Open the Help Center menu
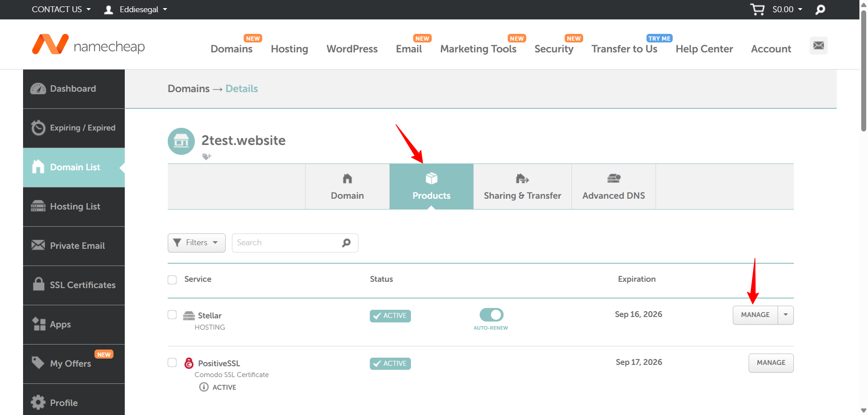This screenshot has width=868, height=415. [x=704, y=49]
